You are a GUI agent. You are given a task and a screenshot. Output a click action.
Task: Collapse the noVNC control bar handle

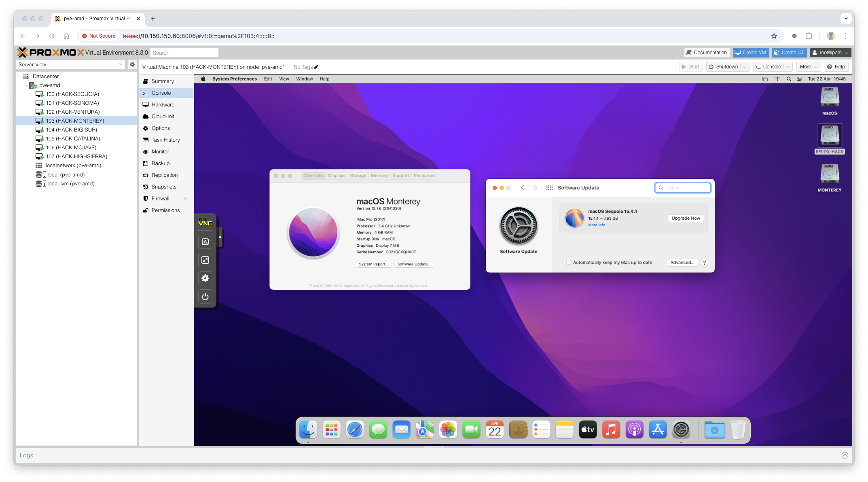click(220, 237)
